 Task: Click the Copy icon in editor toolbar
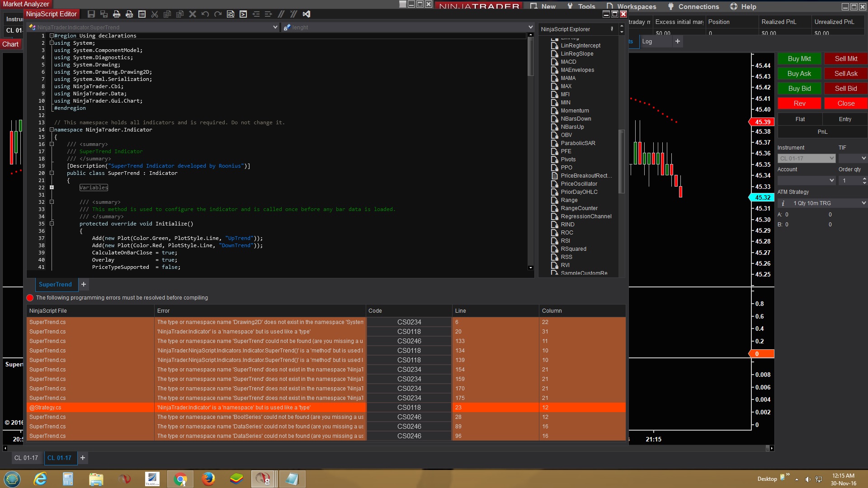click(167, 14)
